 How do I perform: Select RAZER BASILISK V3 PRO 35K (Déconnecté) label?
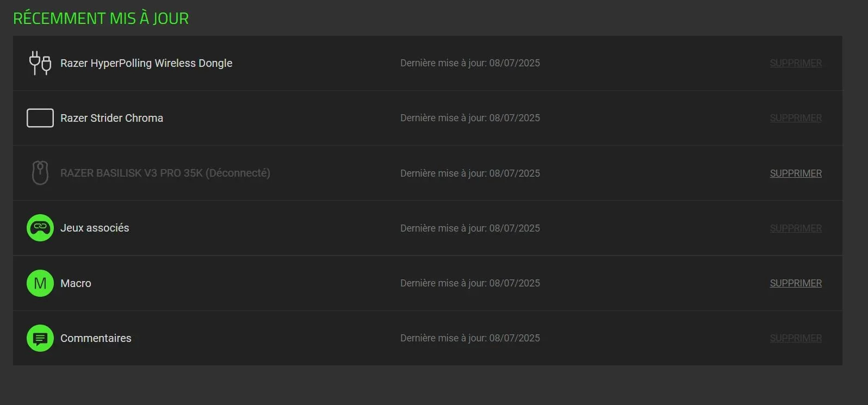point(165,173)
